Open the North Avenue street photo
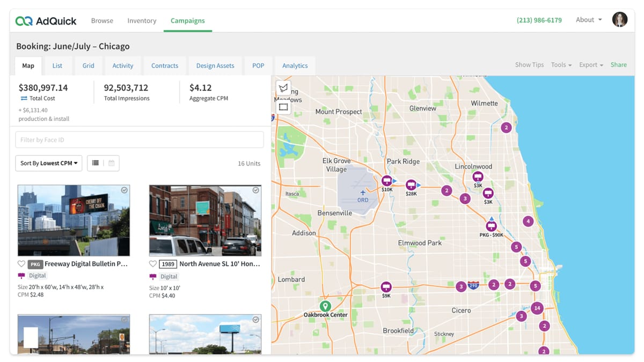Image resolution: width=644 pixels, height=362 pixels. pyautogui.click(x=205, y=221)
